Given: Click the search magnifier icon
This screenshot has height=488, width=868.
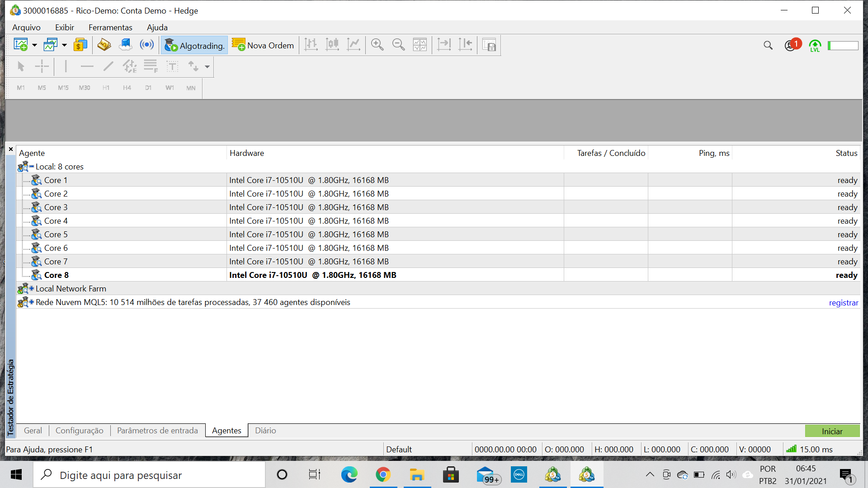Looking at the screenshot, I should coord(768,45).
